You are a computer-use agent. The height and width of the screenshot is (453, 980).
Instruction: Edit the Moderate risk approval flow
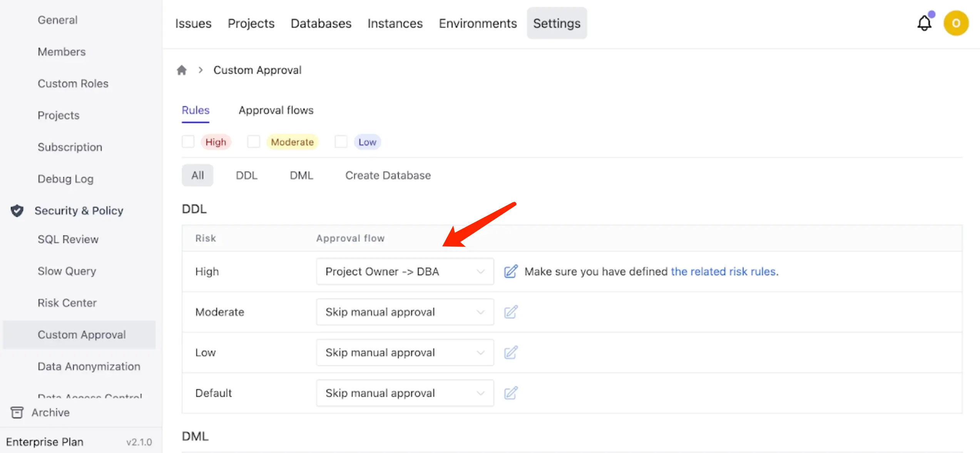click(510, 312)
